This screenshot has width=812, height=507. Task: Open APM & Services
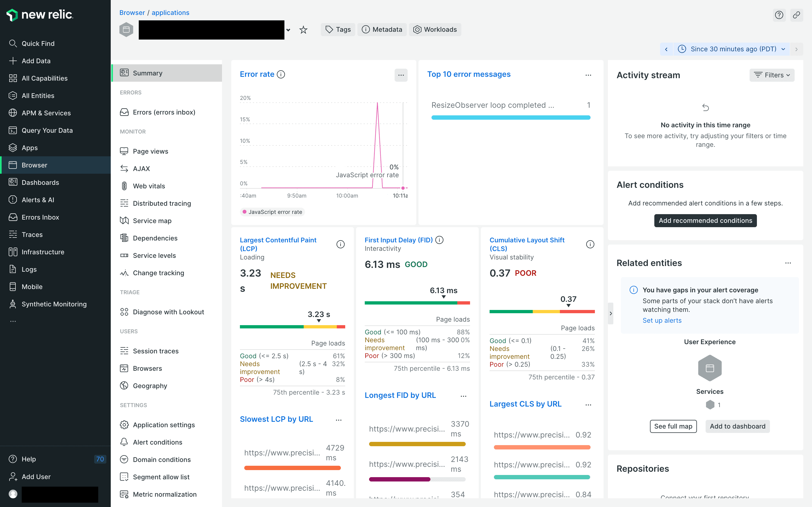(x=40, y=113)
